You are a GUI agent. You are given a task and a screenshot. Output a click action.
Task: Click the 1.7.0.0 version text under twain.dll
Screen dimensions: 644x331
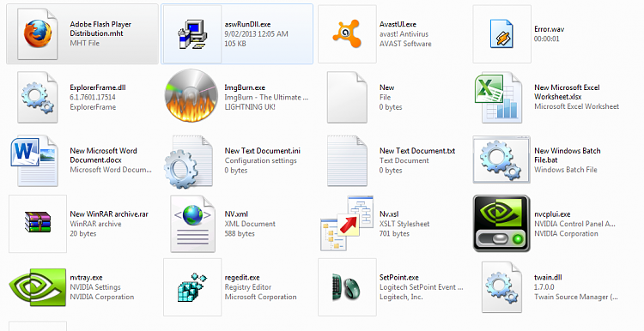[x=544, y=287]
